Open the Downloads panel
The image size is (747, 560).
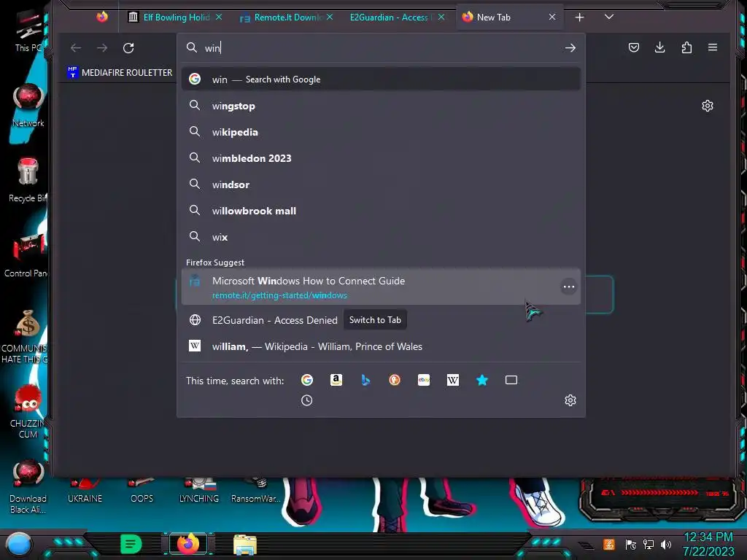pos(659,47)
